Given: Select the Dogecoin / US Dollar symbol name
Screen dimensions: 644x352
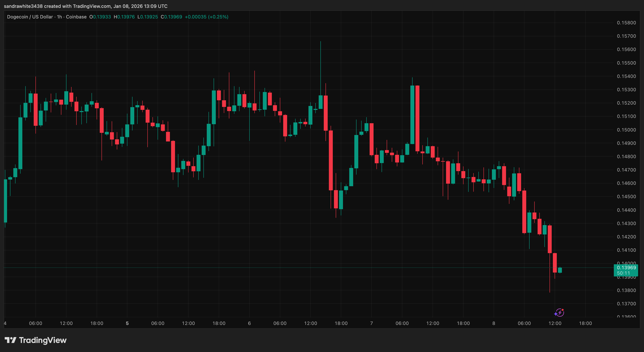Looking at the screenshot, I should pyautogui.click(x=30, y=17).
